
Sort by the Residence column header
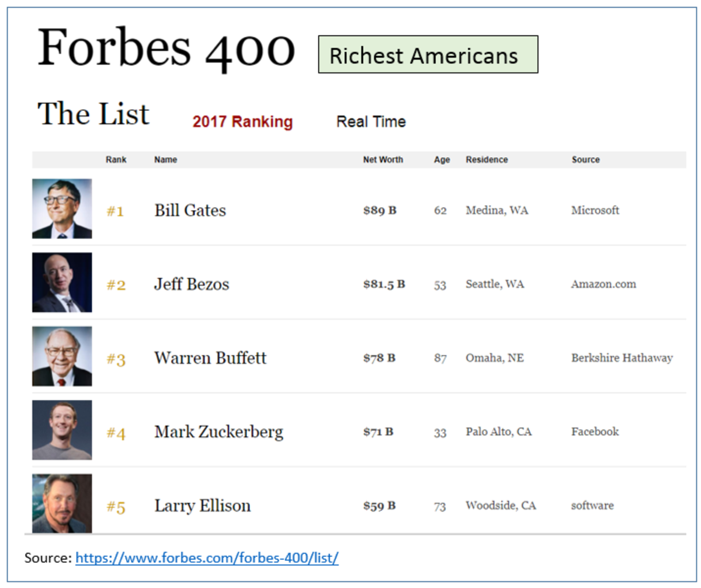487,159
